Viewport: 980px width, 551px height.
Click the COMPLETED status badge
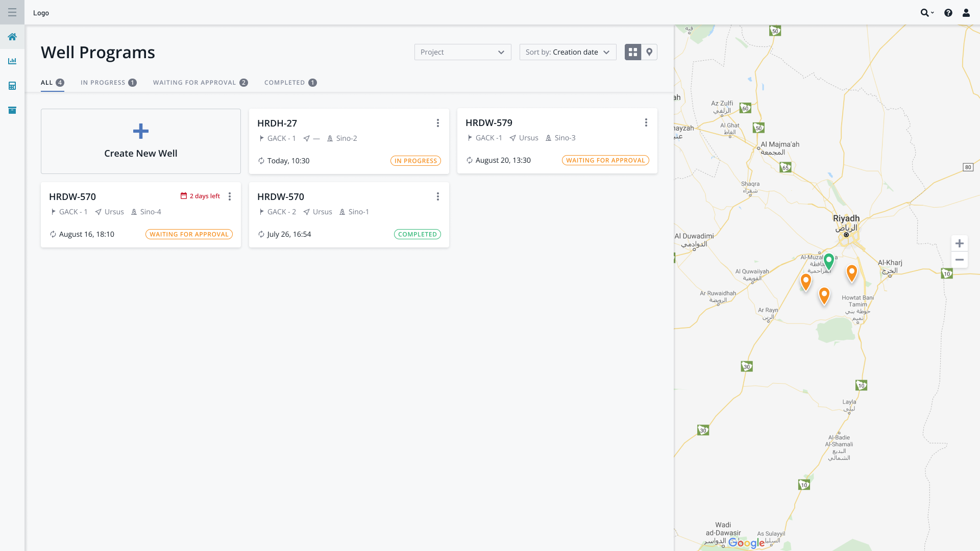(x=418, y=234)
